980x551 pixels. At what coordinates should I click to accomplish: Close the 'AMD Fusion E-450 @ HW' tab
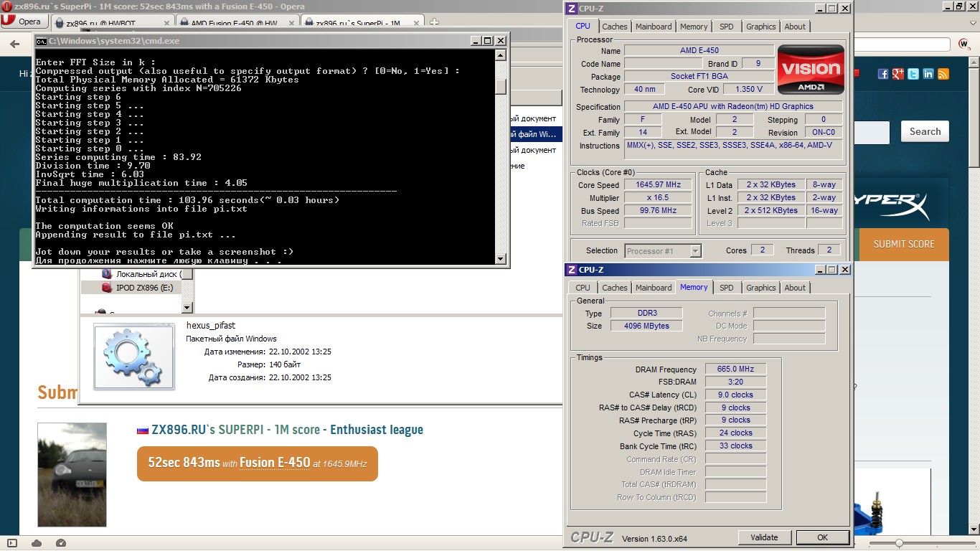tap(290, 23)
